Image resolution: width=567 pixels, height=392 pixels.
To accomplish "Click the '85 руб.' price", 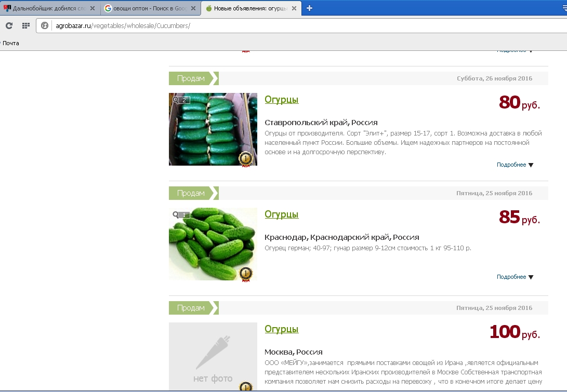I will pos(519,218).
